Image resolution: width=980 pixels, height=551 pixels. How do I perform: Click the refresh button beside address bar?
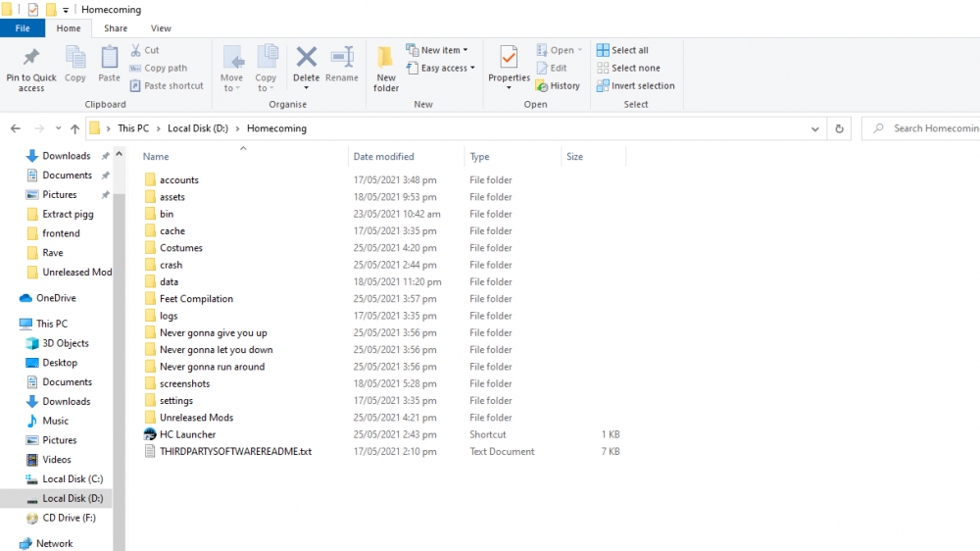pyautogui.click(x=839, y=128)
